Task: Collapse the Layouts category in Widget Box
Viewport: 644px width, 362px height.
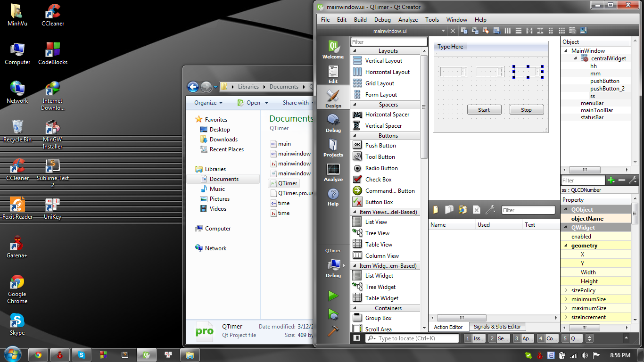Action: [355, 50]
